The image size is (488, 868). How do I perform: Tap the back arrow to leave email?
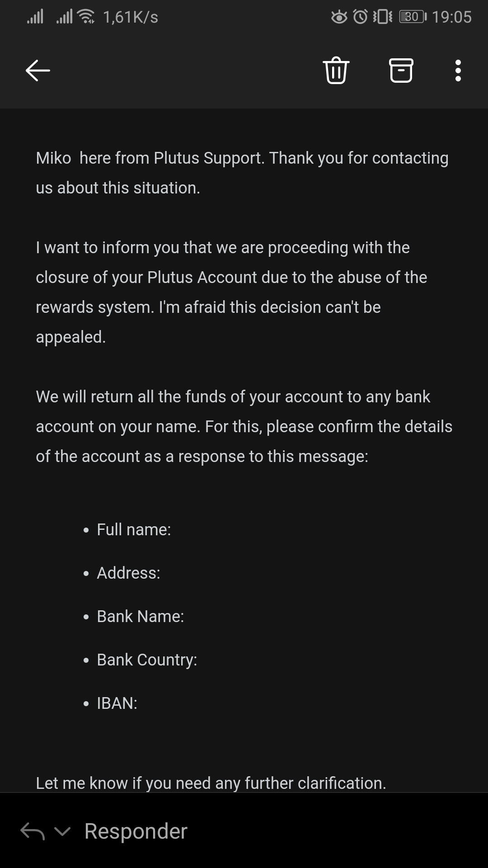point(38,71)
